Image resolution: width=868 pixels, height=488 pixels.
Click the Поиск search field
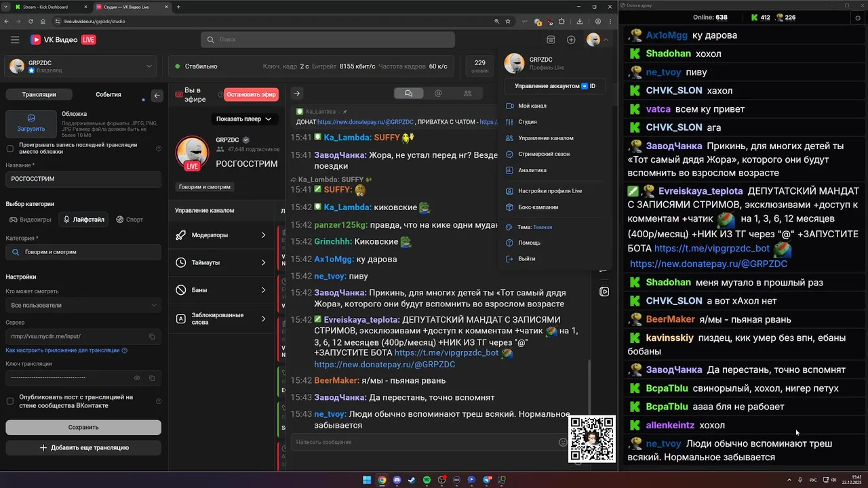click(x=328, y=40)
